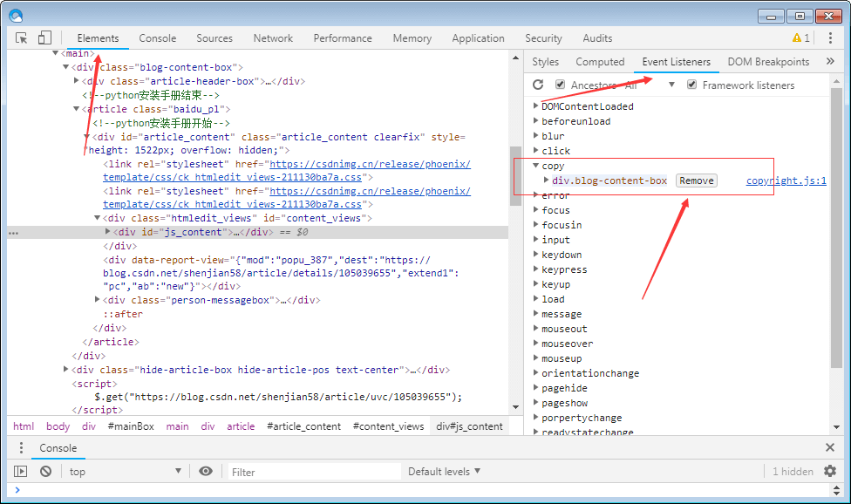This screenshot has width=851, height=504.
Task: Remove the div.blog-content-box copy listener
Action: point(697,180)
